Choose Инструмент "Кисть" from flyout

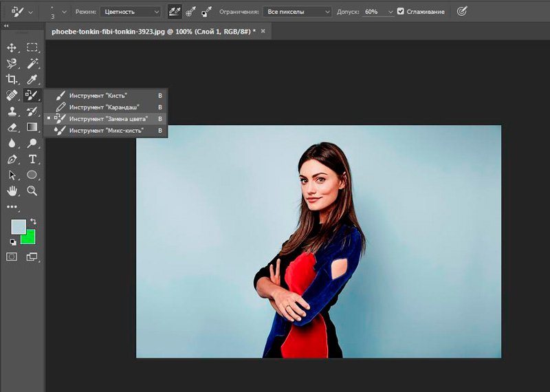pyautogui.click(x=105, y=96)
